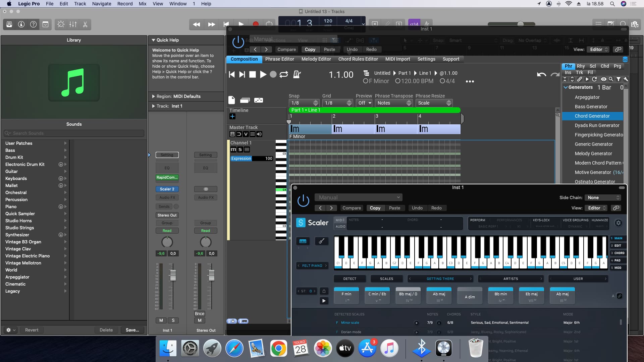Click the Scaler settings gear icon

[618, 223]
